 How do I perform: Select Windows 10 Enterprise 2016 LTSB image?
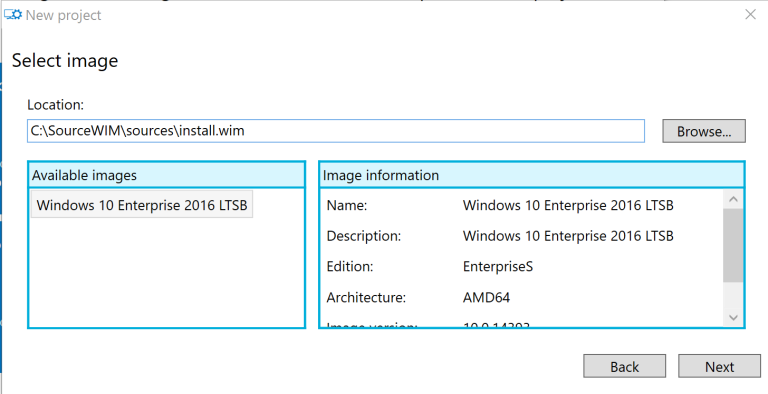coord(142,204)
